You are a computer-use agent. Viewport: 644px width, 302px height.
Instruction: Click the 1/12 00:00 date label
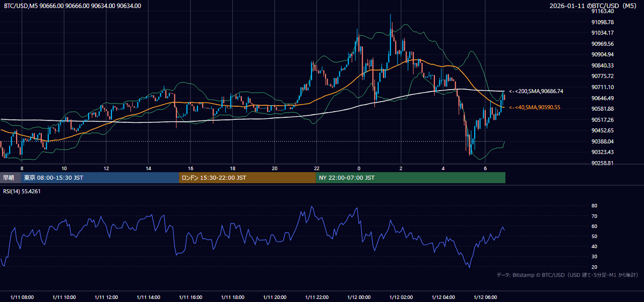359,297
